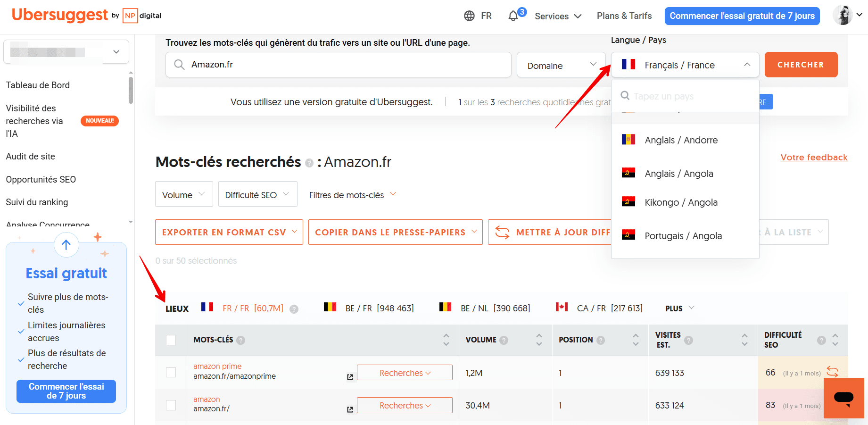Open the Votre feedback link
The width and height of the screenshot is (868, 425).
(x=814, y=157)
